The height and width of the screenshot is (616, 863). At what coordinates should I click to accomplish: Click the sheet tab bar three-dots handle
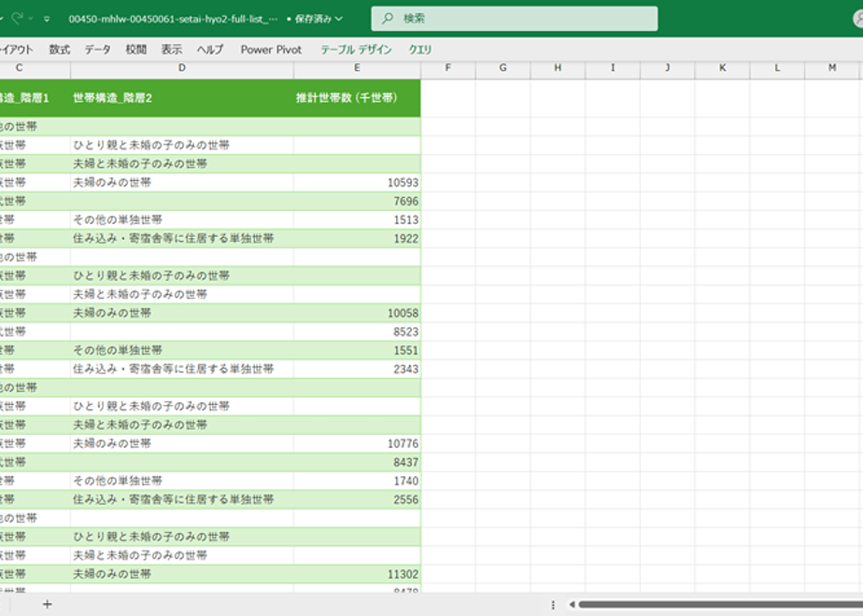tap(553, 605)
